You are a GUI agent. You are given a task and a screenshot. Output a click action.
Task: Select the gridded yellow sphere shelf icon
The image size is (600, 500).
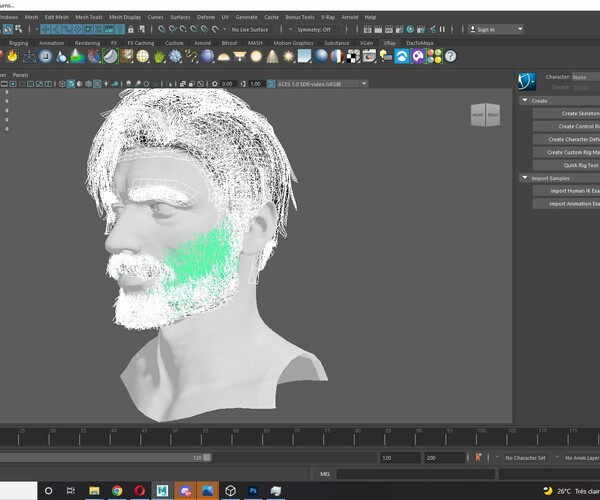(x=143, y=56)
